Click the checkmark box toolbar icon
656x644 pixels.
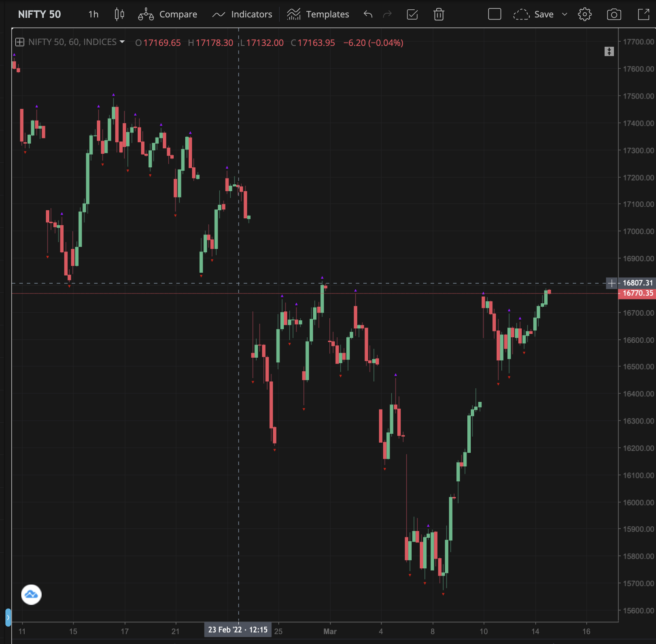click(413, 14)
